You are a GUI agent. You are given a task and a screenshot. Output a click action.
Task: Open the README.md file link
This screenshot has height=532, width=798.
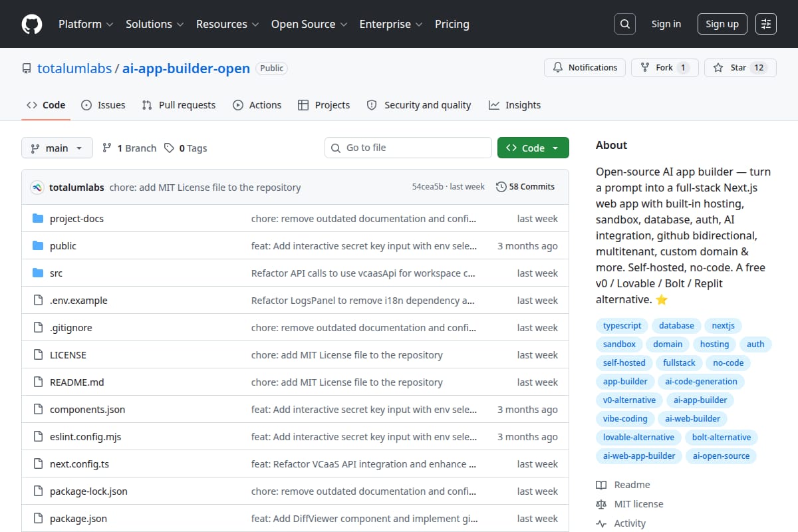pos(77,382)
